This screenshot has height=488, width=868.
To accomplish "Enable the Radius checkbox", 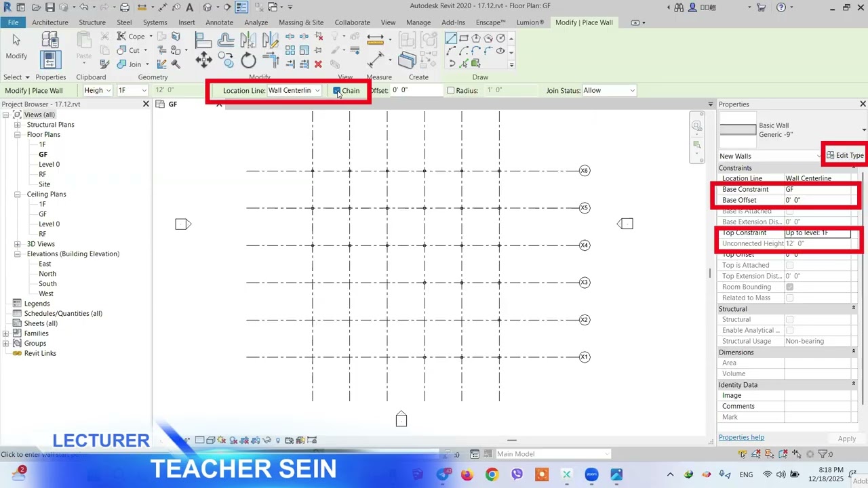I will click(x=450, y=91).
